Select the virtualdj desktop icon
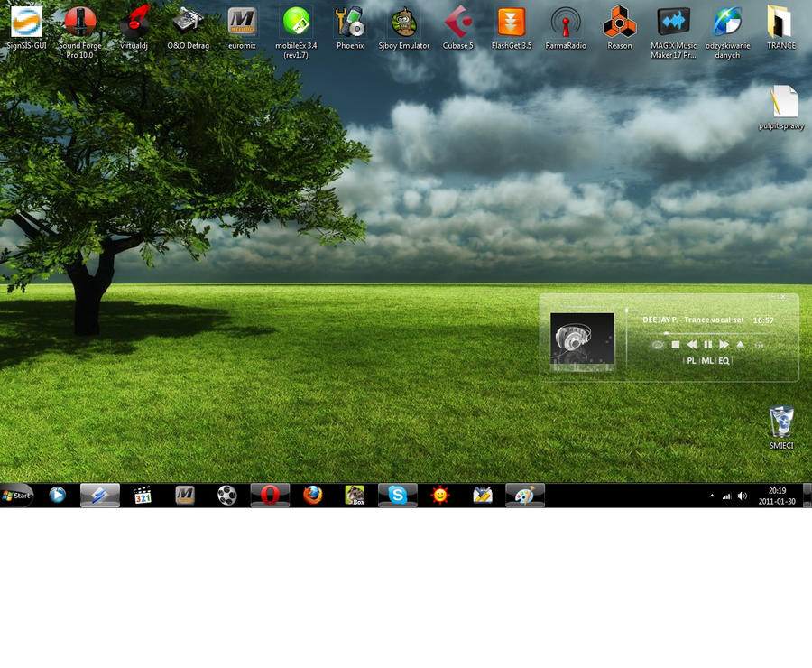The height and width of the screenshot is (668, 812). pyautogui.click(x=134, y=29)
